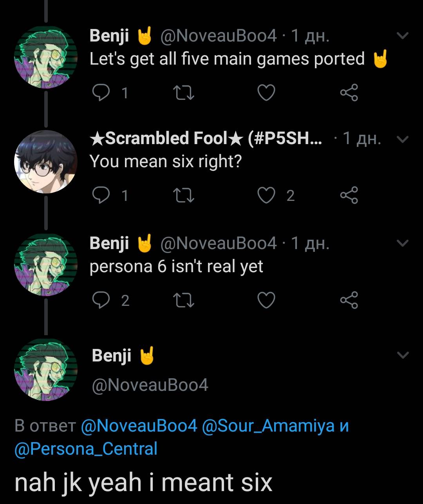423x504 pixels.
Task: Open the @Persona_Central profile link
Action: (85, 449)
